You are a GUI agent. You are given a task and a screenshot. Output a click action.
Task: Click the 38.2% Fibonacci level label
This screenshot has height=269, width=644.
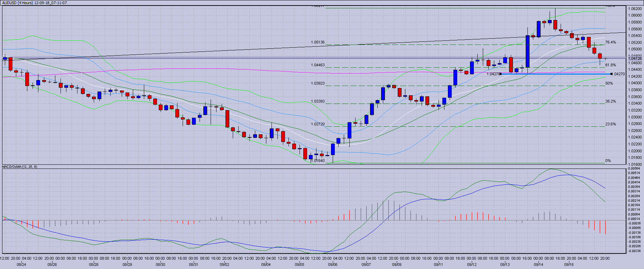pos(610,102)
